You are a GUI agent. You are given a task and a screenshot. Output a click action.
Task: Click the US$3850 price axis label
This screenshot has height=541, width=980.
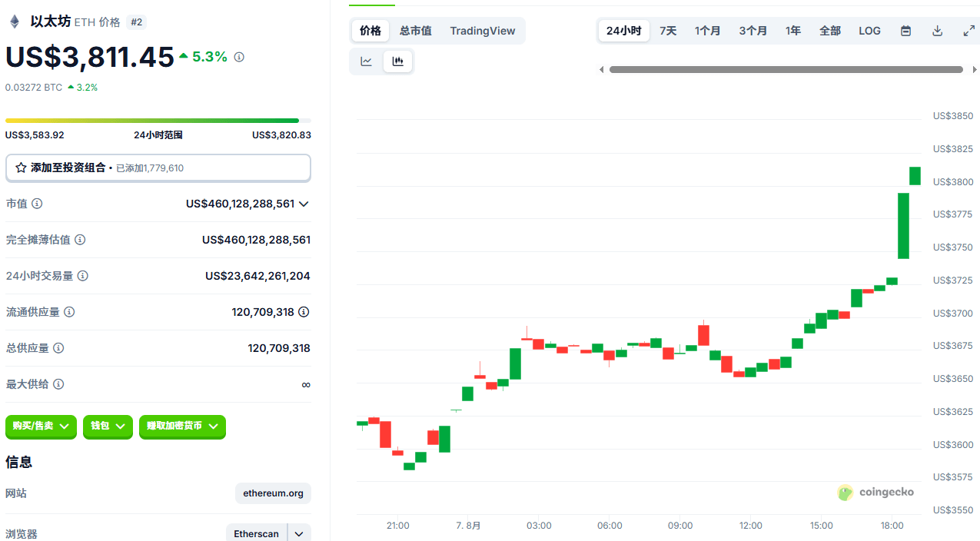pos(953,116)
